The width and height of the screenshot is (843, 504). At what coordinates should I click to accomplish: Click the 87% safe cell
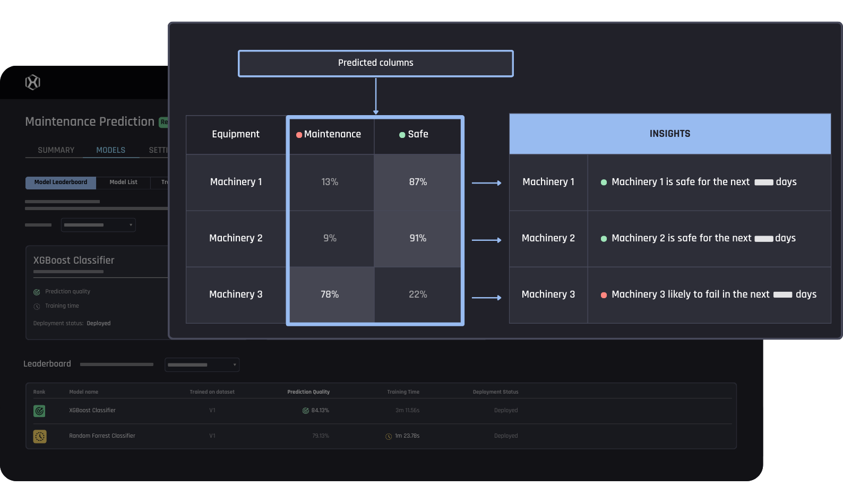[x=418, y=182]
